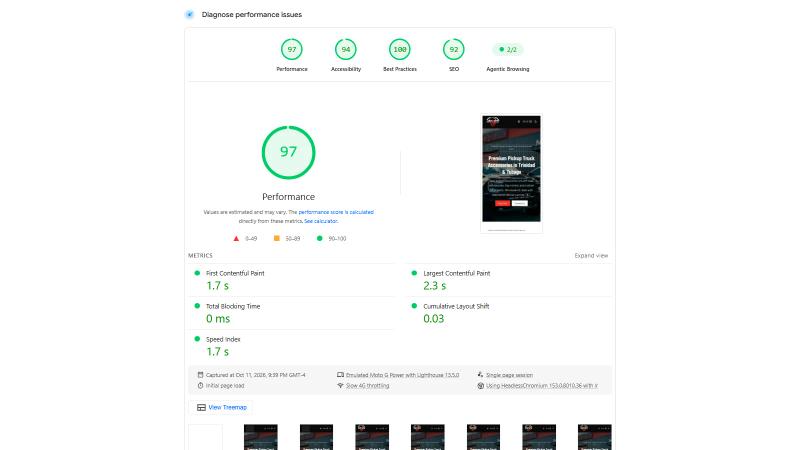Click the green dot beside Cumulative Layout Shift

tap(414, 306)
